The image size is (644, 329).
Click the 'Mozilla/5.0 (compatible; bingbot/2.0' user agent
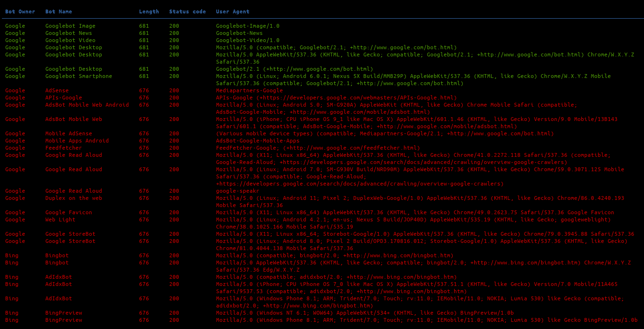(x=335, y=255)
